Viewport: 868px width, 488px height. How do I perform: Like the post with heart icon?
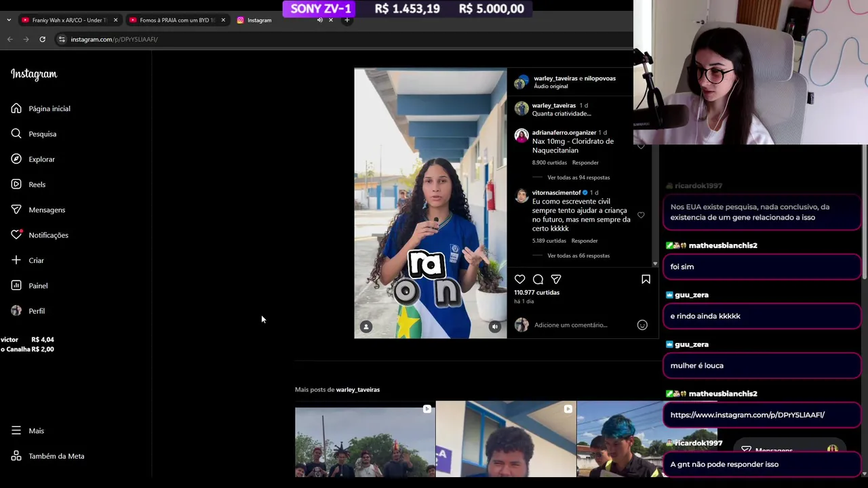[x=519, y=279]
